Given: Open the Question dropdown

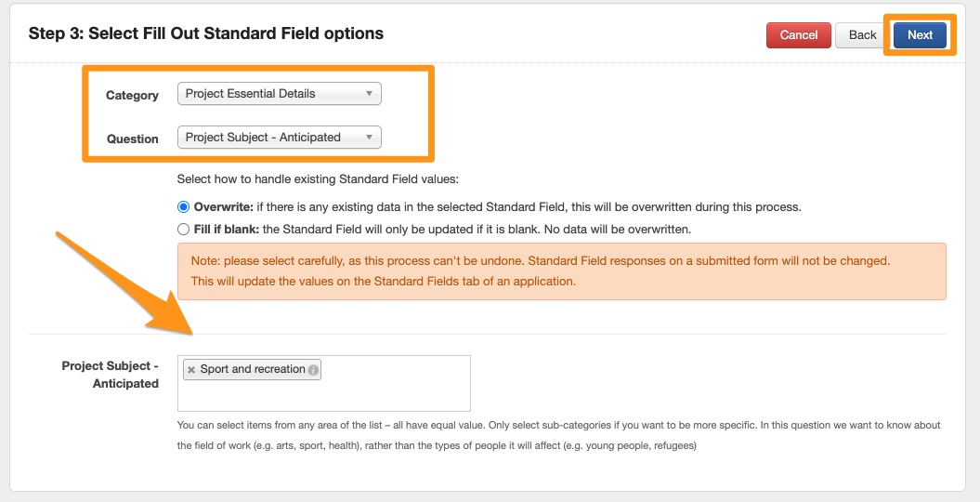Looking at the screenshot, I should point(279,138).
